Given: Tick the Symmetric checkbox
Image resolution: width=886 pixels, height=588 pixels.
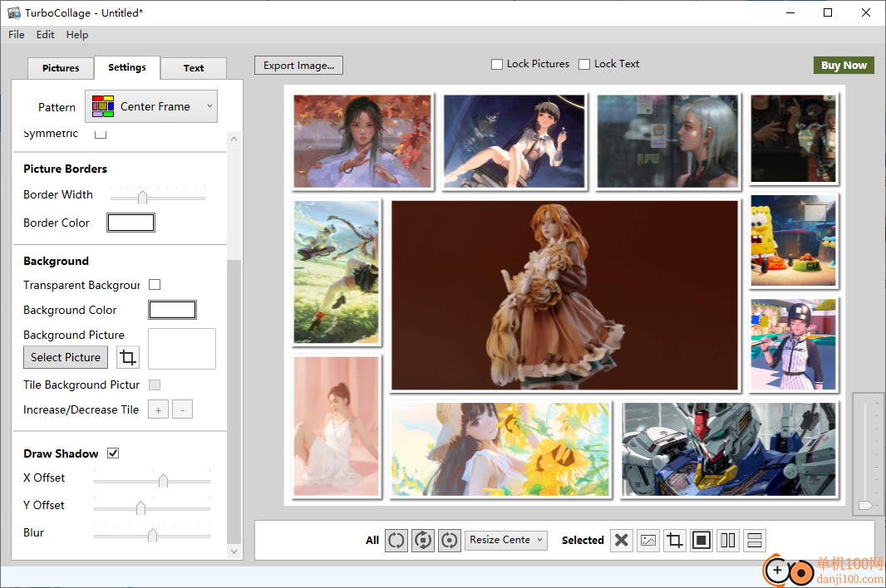Looking at the screenshot, I should [x=101, y=134].
